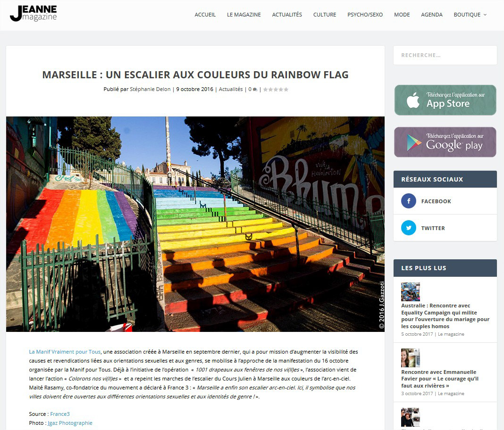504x430 pixels.
Task: Click inside the Recherche search field
Action: click(445, 55)
